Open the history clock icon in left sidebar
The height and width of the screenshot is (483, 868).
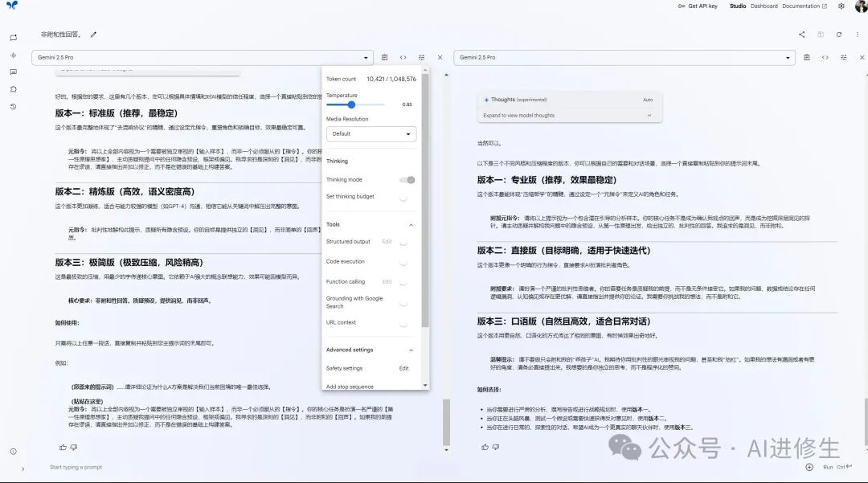[14, 106]
